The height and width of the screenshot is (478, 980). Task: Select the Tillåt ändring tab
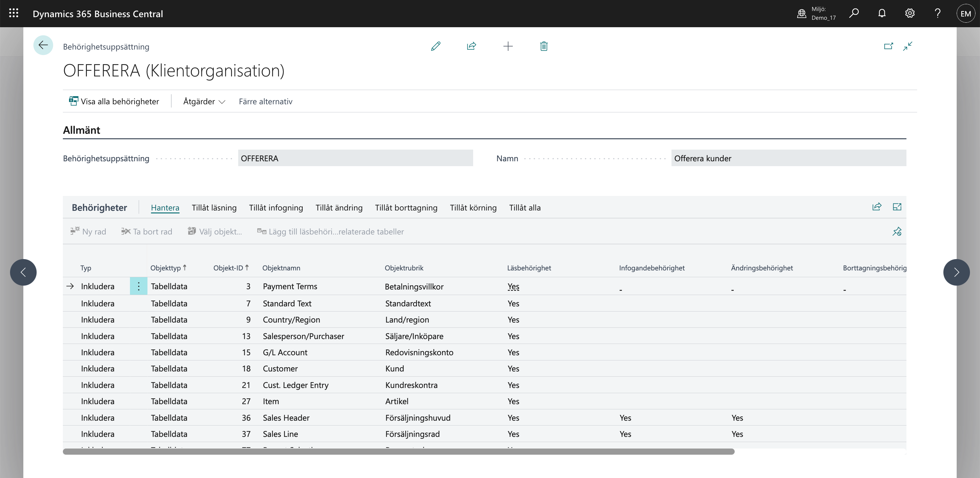[339, 208]
